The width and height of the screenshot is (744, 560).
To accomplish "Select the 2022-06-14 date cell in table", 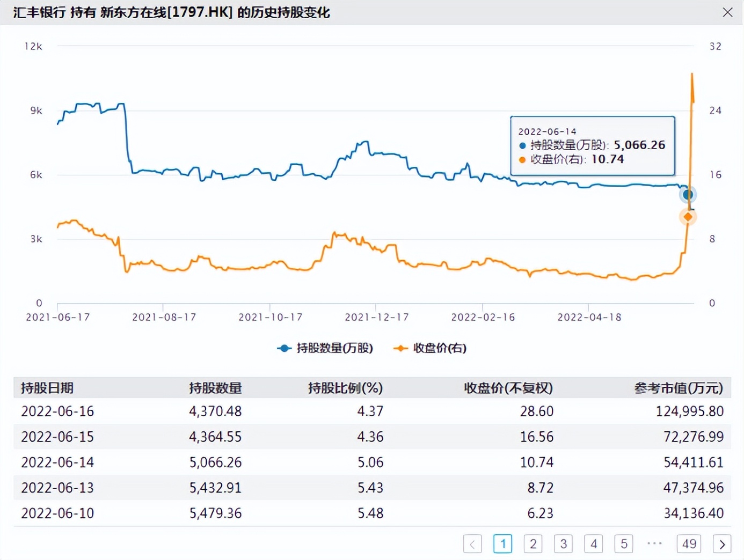I will (57, 462).
